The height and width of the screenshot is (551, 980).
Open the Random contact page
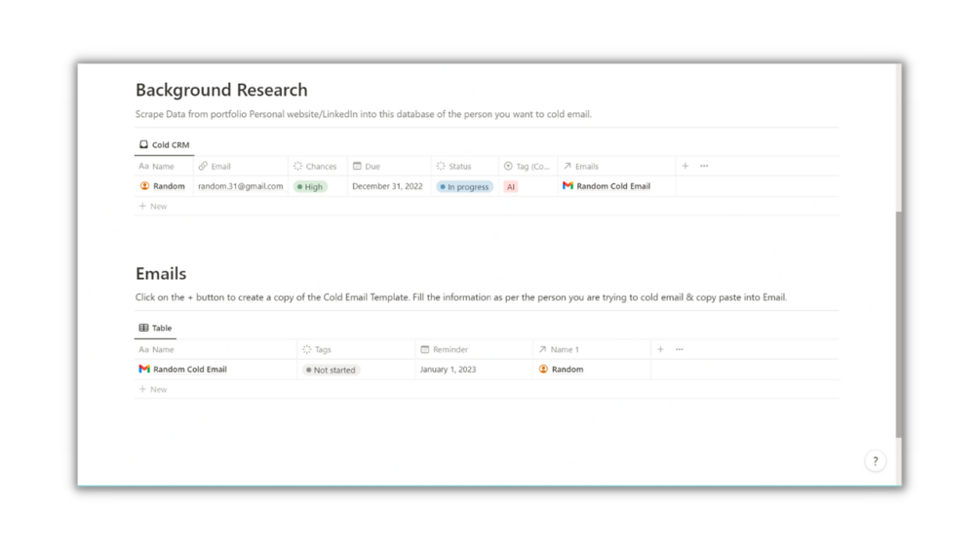pos(169,186)
